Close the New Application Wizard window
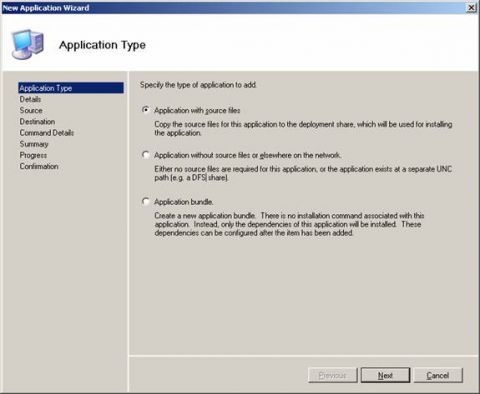480x394 pixels. [x=471, y=8]
